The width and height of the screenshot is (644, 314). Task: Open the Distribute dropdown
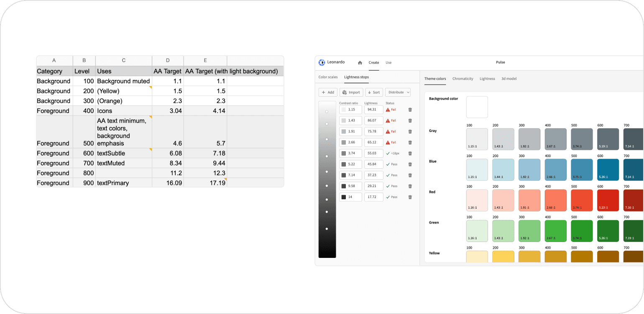(398, 92)
